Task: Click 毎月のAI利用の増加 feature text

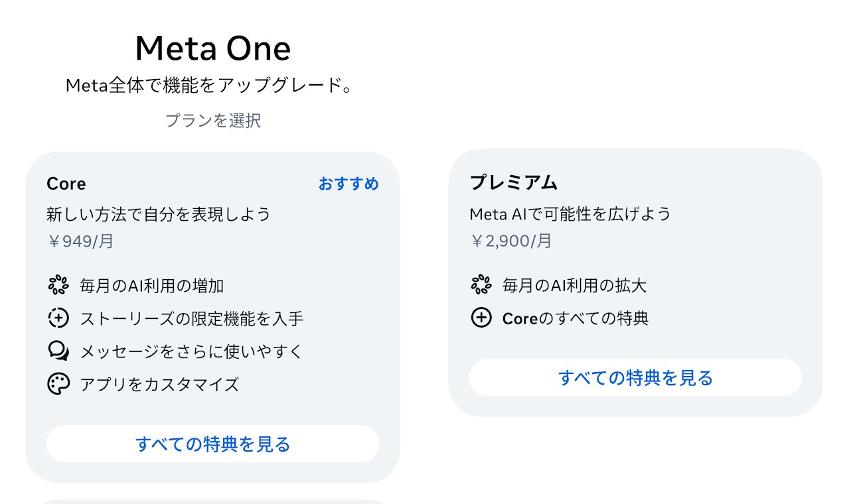Action: (x=152, y=286)
